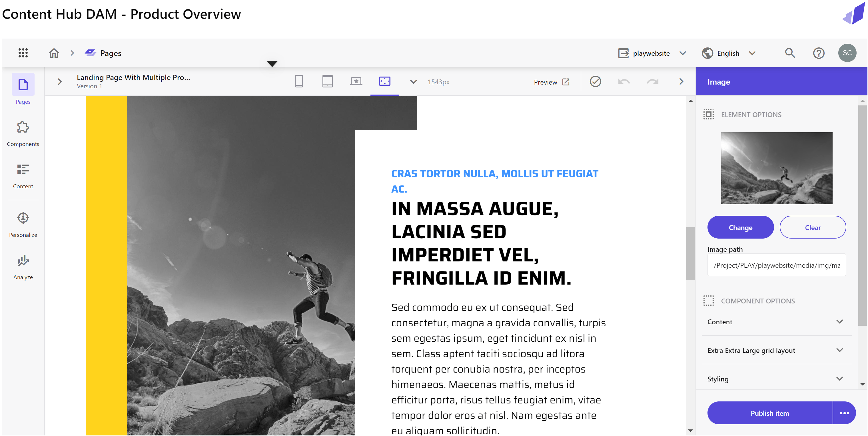Click the Change image button
The height and width of the screenshot is (436, 868).
pos(740,227)
